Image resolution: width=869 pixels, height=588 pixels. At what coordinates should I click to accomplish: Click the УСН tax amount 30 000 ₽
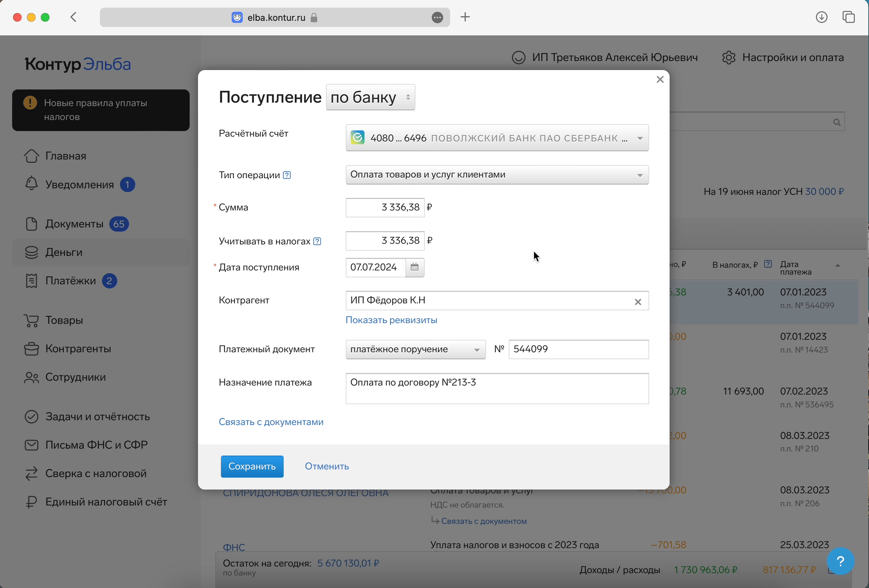[824, 192]
